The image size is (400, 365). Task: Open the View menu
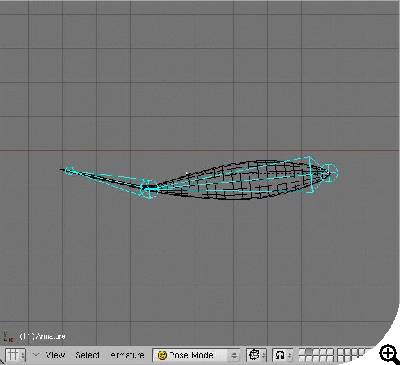pyautogui.click(x=55, y=355)
